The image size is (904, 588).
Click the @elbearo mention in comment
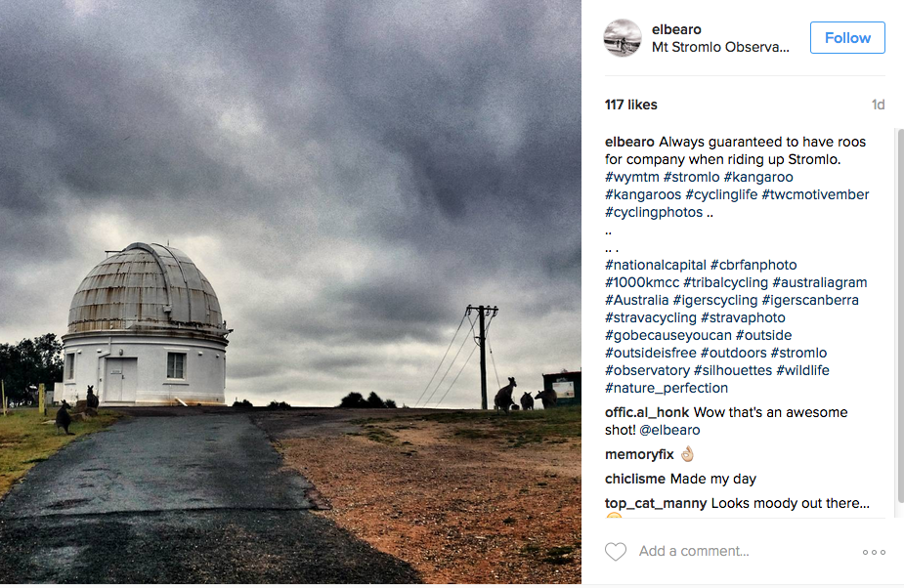(x=669, y=430)
